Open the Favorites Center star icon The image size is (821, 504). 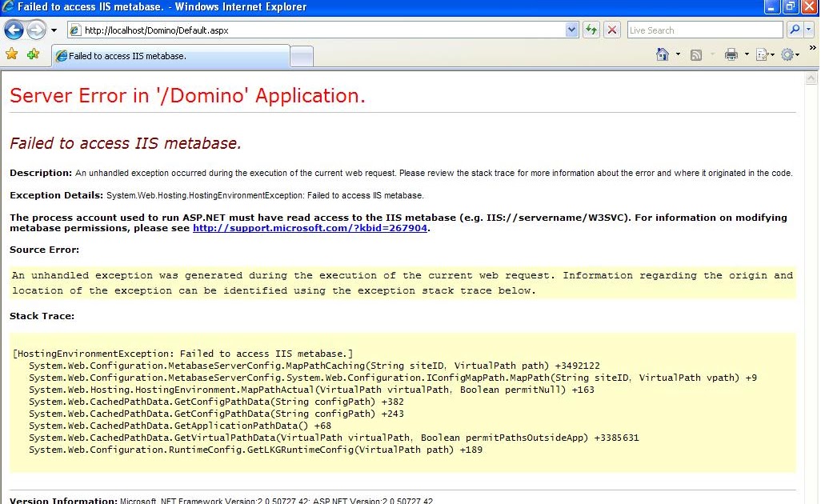[x=11, y=54]
